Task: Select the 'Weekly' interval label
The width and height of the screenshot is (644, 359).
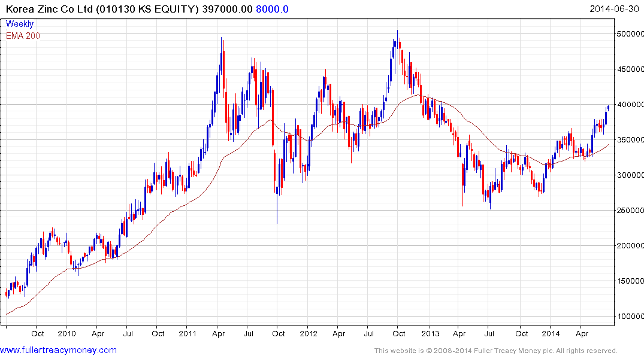Action: [20, 24]
